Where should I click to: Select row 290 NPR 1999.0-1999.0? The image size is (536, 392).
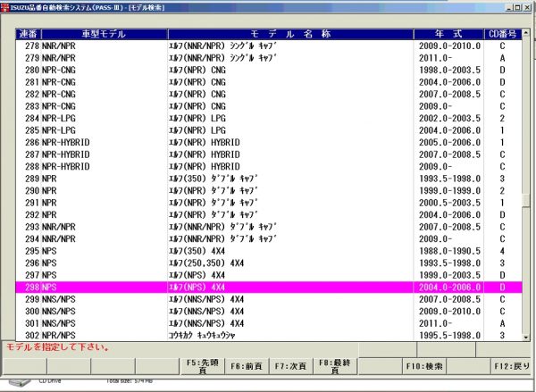pyautogui.click(x=269, y=191)
